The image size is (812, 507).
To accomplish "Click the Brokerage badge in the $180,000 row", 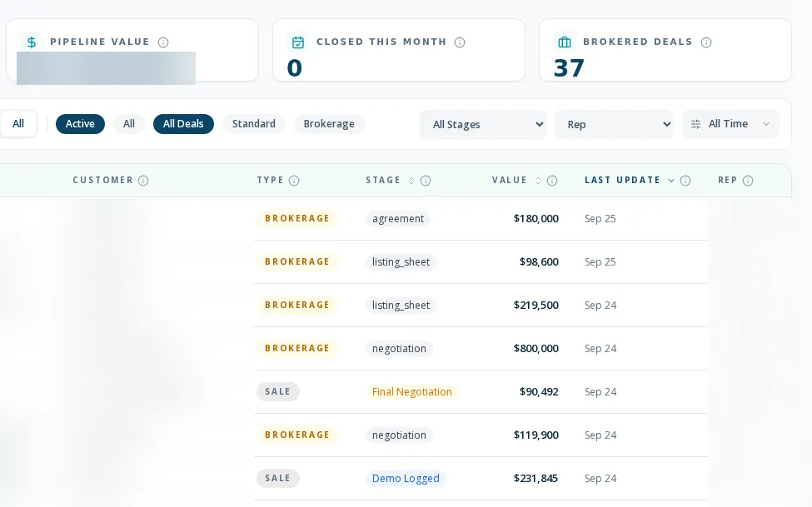I will (x=297, y=219).
